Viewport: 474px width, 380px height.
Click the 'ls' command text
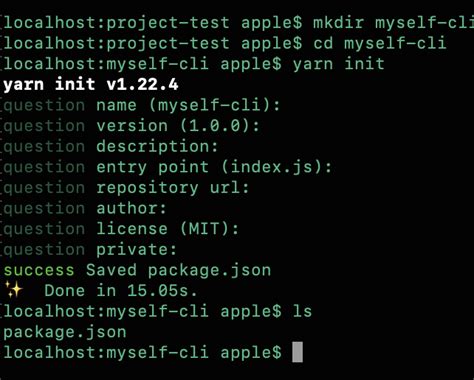click(302, 311)
